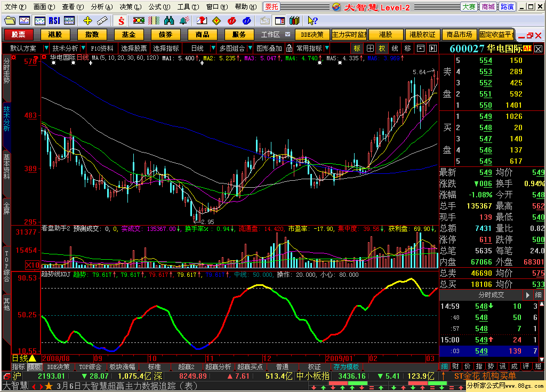The width and height of the screenshot is (546, 392).
Task: Click the boxed X icon beside 华电国际
Action: pyautogui.click(x=538, y=49)
